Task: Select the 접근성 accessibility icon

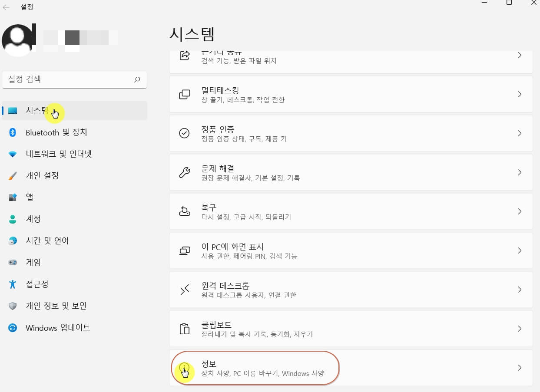Action: [12, 284]
